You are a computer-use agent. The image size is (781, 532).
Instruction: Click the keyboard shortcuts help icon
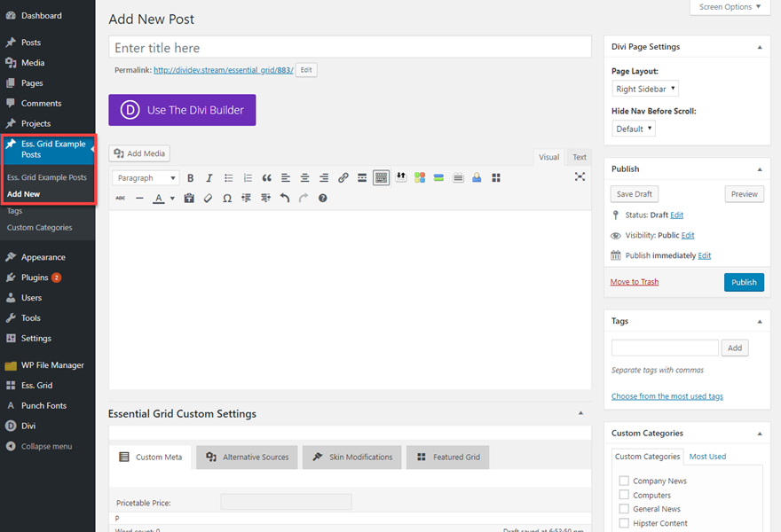[323, 199]
